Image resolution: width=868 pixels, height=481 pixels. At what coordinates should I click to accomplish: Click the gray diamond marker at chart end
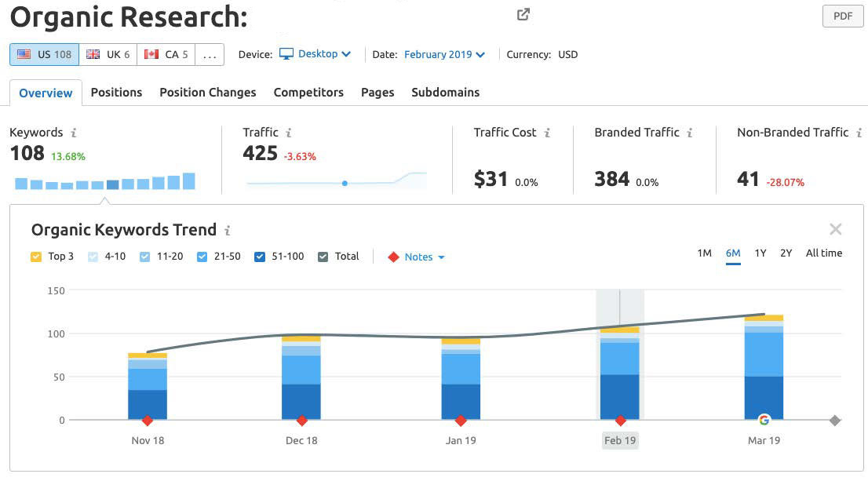coord(835,421)
